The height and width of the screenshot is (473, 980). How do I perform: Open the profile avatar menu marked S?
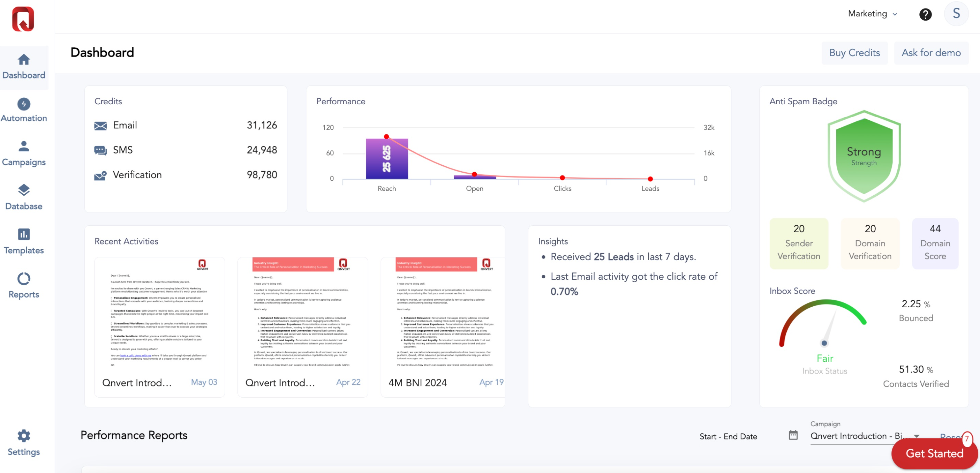tap(956, 13)
